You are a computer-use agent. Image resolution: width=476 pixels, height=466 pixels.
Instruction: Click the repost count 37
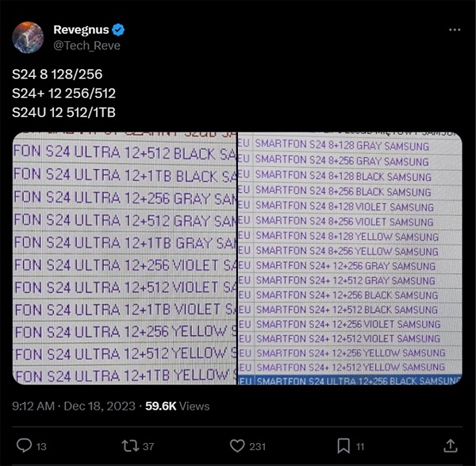pyautogui.click(x=149, y=445)
